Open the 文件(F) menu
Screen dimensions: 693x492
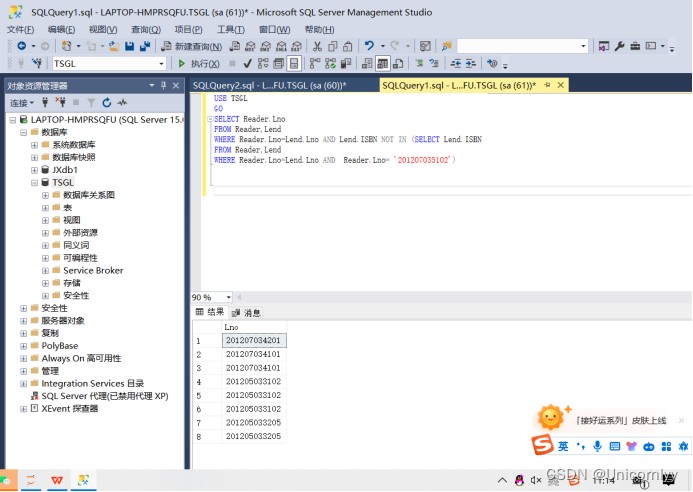[20, 30]
